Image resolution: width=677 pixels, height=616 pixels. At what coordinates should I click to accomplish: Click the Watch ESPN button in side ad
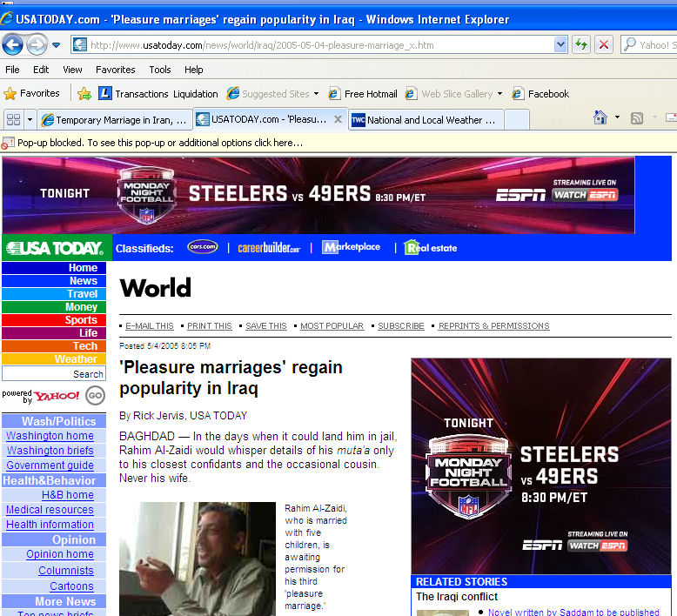598,546
